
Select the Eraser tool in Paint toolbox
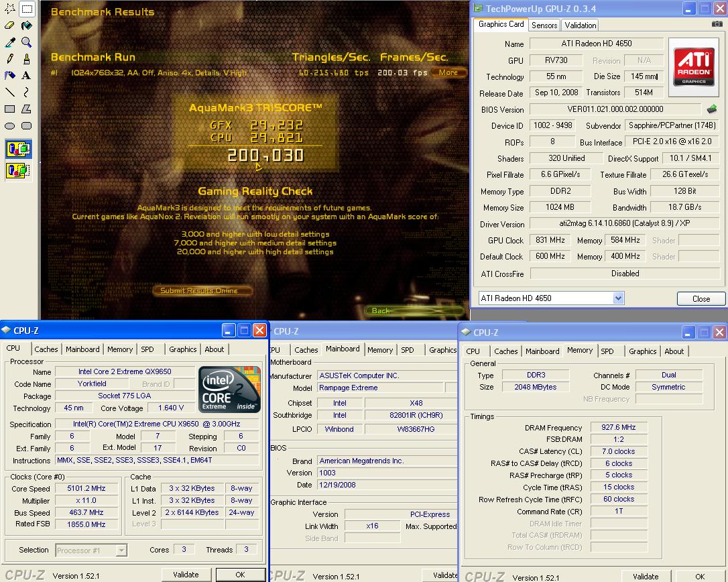click(10, 25)
